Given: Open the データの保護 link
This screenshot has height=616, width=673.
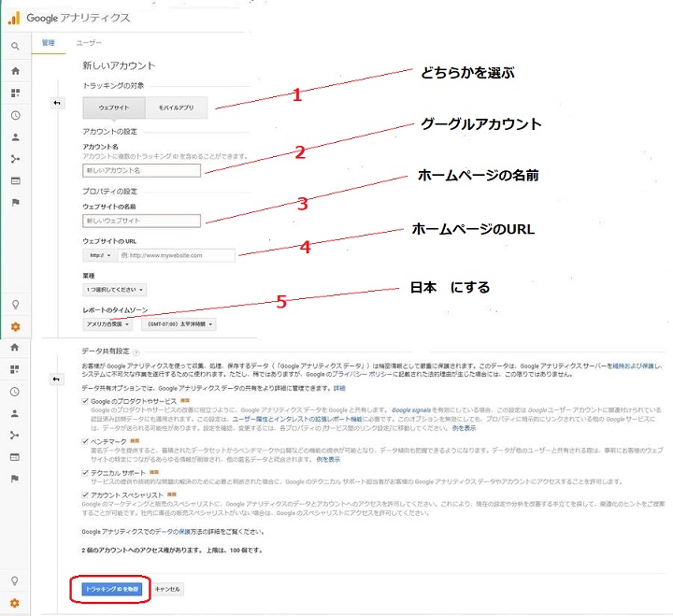Looking at the screenshot, I should point(173,532).
